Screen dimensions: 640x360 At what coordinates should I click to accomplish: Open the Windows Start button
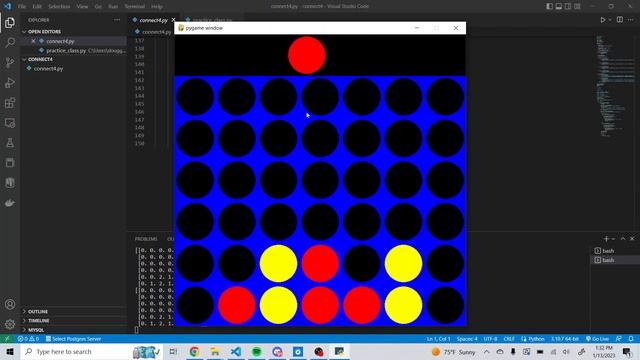(x=10, y=351)
